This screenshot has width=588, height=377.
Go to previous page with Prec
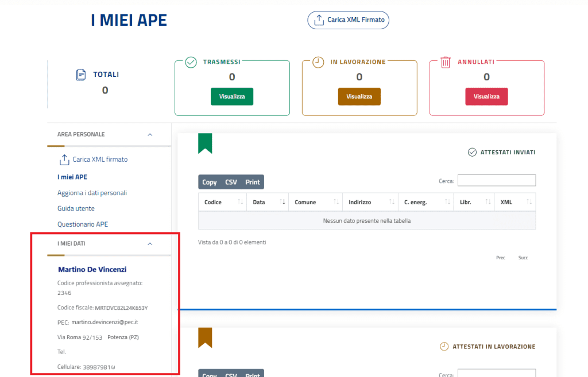coord(501,258)
